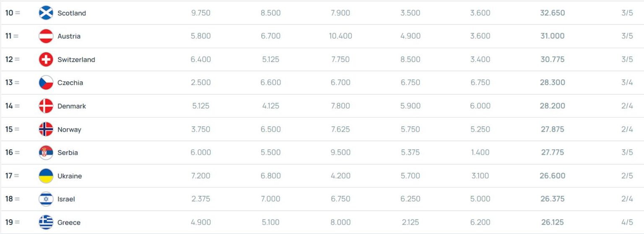Click the Israel flag icon
644x234 pixels.
coord(46,199)
